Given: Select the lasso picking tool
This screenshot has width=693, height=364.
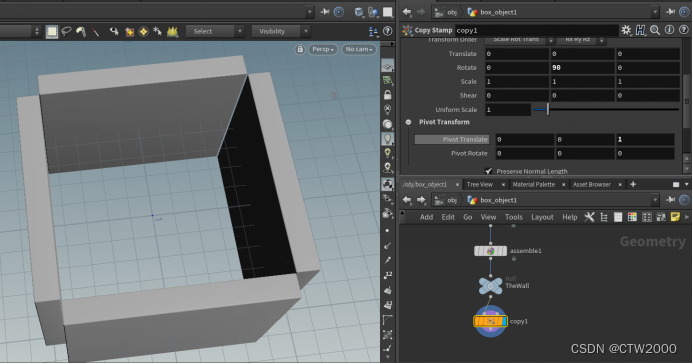Looking at the screenshot, I should tap(66, 31).
